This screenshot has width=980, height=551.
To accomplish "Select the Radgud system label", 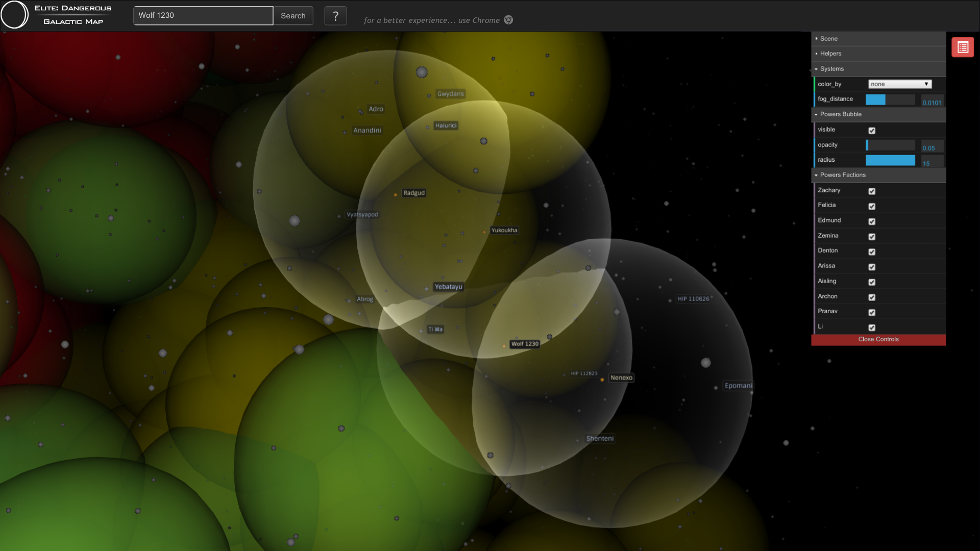I will coord(414,193).
